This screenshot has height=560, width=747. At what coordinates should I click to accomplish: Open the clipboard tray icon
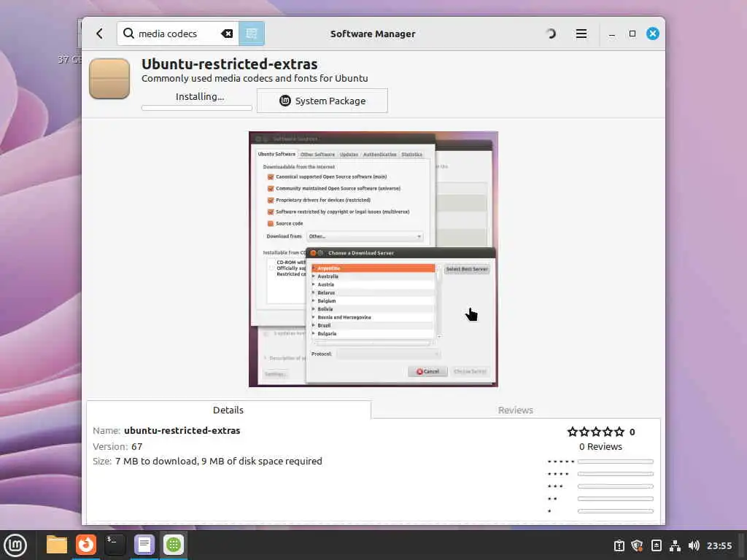(619, 545)
